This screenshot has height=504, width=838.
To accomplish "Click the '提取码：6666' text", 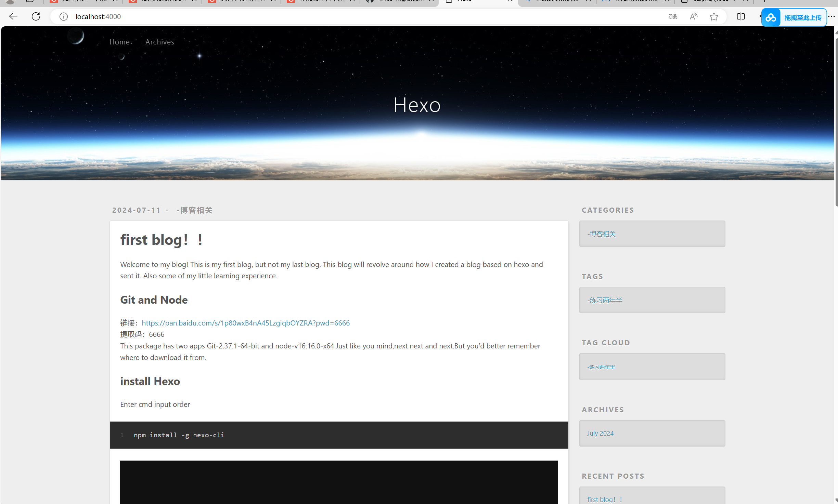I will pos(142,334).
